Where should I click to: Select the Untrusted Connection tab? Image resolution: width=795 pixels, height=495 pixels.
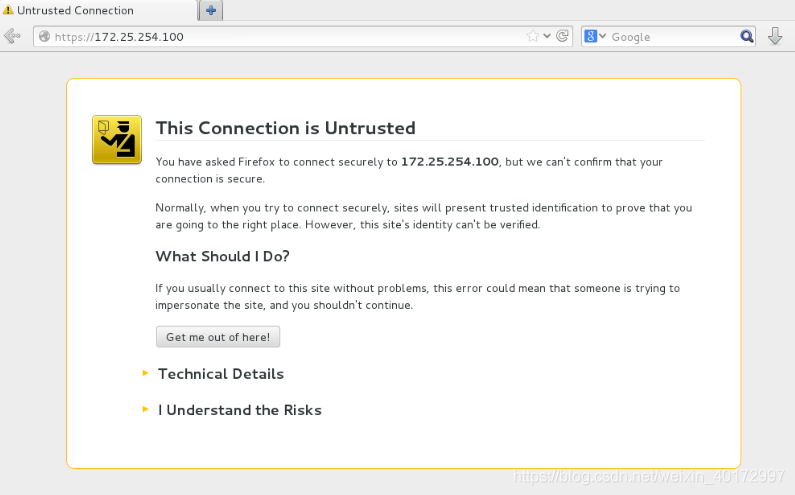[x=98, y=10]
